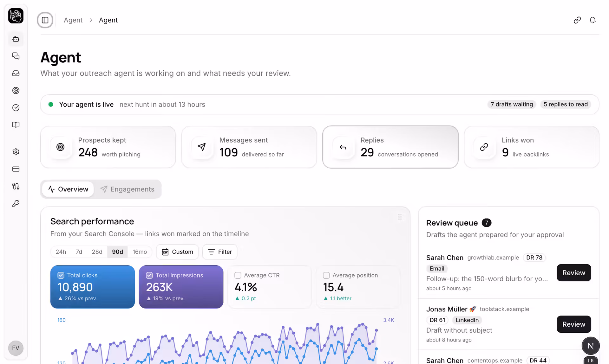The height and width of the screenshot is (364, 609).
Task: Click the drag handle on Search performance card
Action: [x=400, y=217]
